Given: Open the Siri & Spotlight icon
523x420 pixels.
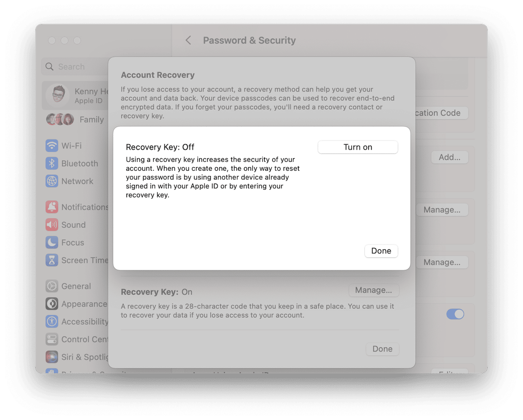Looking at the screenshot, I should click(52, 357).
